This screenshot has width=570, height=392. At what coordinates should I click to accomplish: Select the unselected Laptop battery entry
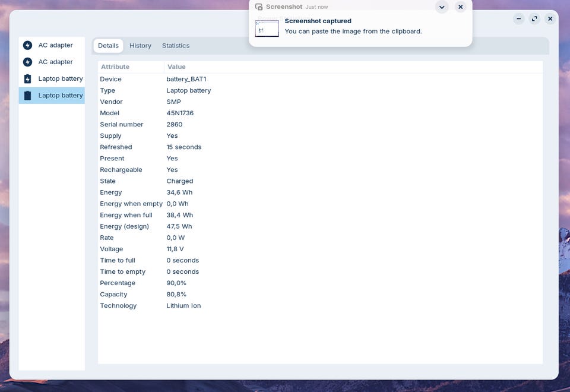point(52,78)
